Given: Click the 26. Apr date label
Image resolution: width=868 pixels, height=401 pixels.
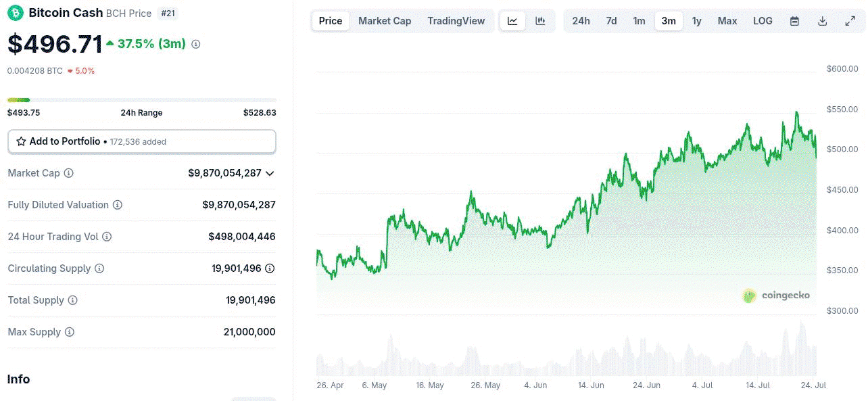Looking at the screenshot, I should click(x=330, y=385).
